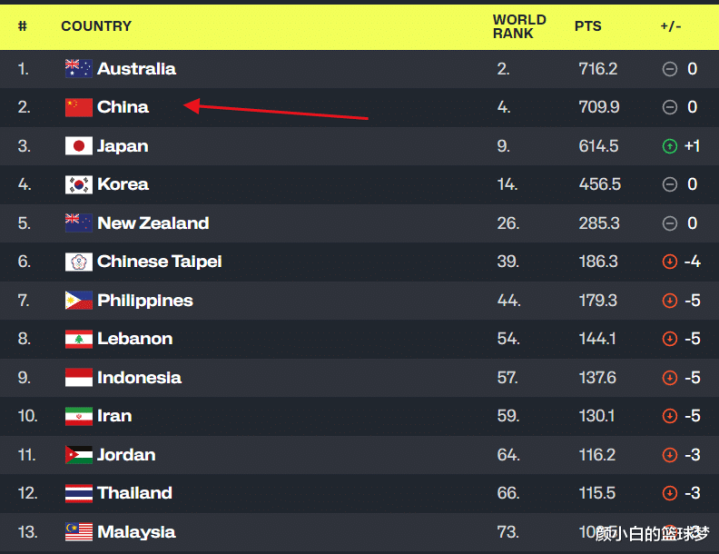
Task: Select the Indonesia team name
Action: tap(139, 378)
